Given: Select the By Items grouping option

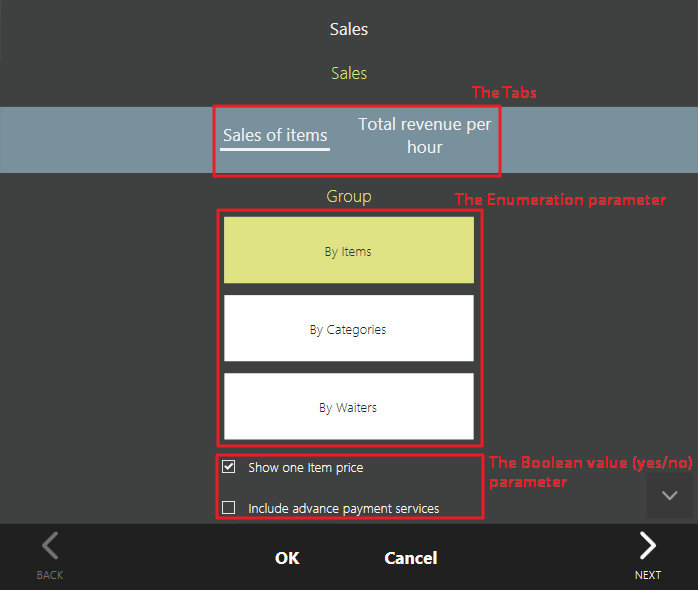Looking at the screenshot, I should point(348,252).
